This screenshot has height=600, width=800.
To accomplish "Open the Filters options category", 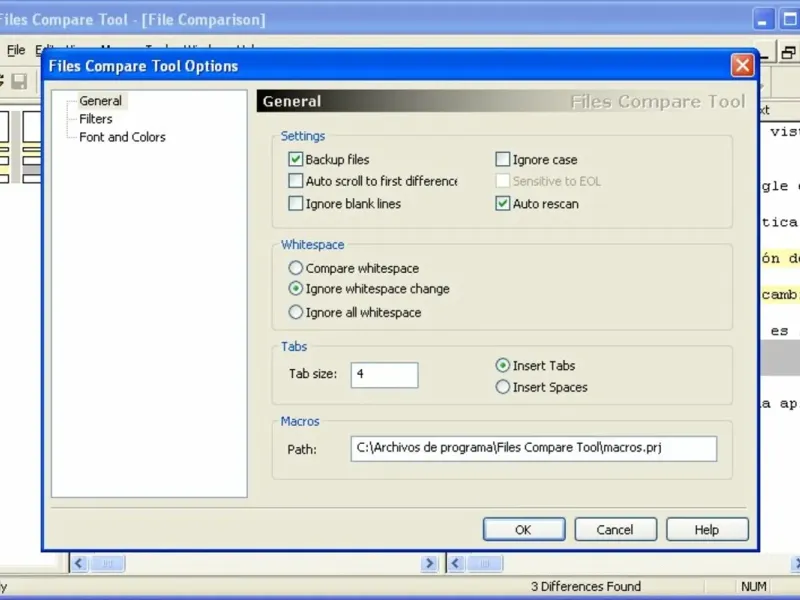I will tap(96, 119).
